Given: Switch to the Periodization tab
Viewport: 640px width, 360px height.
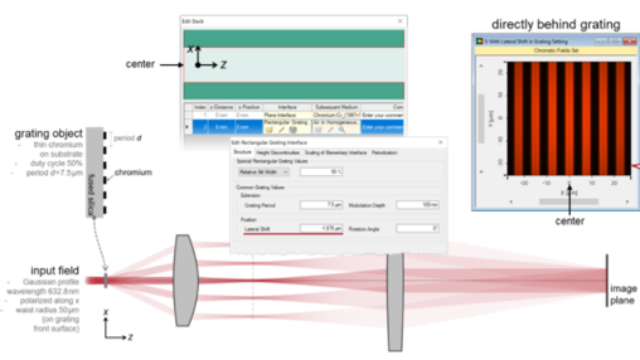Looking at the screenshot, I should (x=384, y=153).
